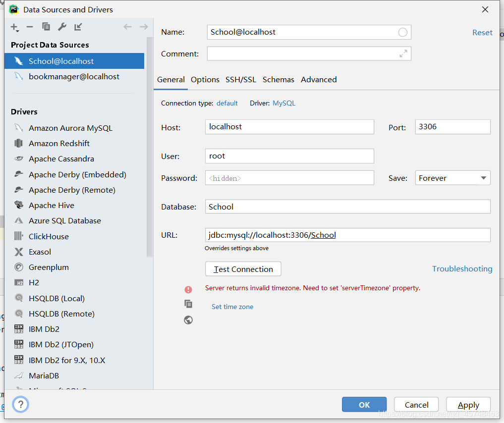Switch to the Advanced tab
Image resolution: width=504 pixels, height=423 pixels.
tap(319, 80)
